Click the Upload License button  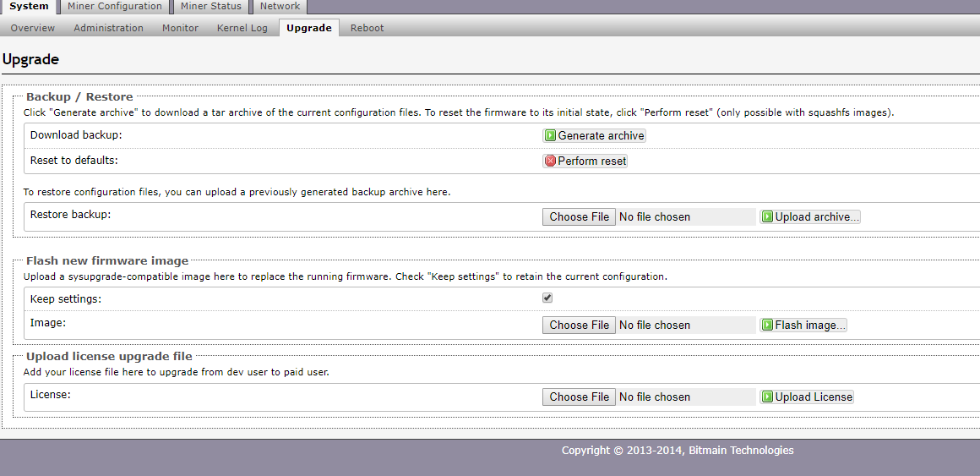click(806, 397)
